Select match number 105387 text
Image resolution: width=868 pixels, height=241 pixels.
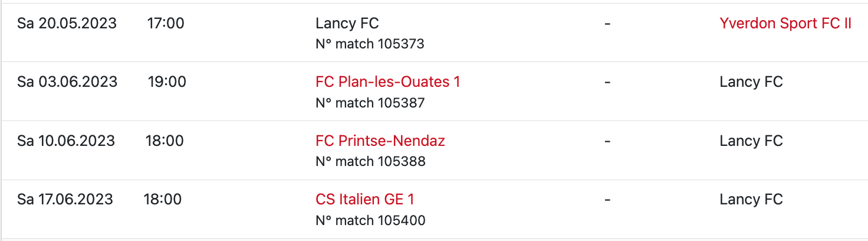(x=370, y=103)
